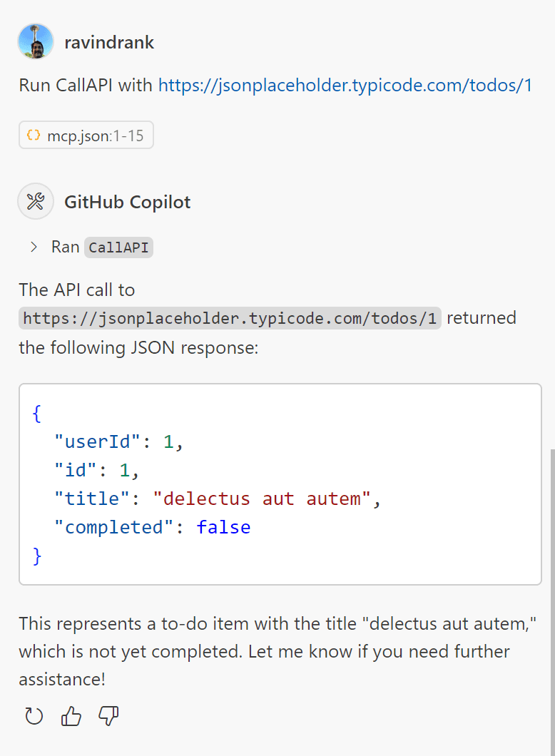Click the "delectus aut autem" string value in the JSON code
Image resolution: width=555 pixels, height=756 pixels.
[x=263, y=499]
